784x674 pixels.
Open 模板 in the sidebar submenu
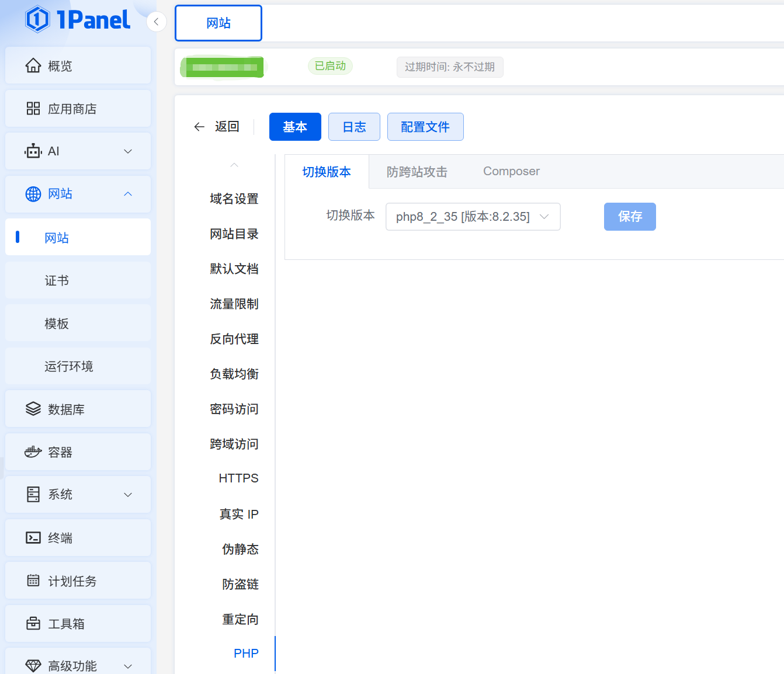click(x=78, y=323)
